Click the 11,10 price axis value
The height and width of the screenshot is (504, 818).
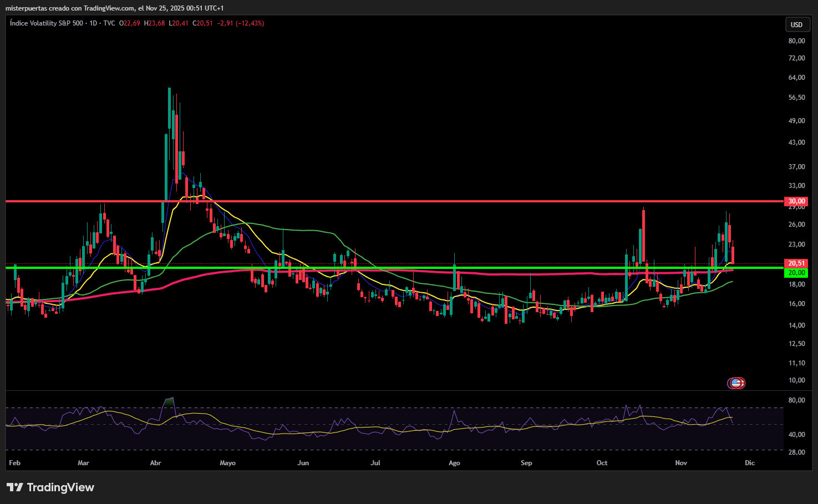pos(796,363)
